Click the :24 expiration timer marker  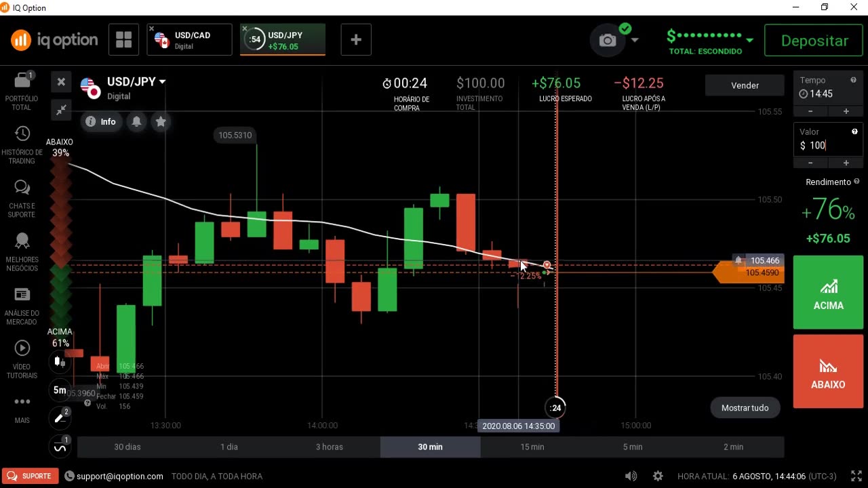point(556,407)
